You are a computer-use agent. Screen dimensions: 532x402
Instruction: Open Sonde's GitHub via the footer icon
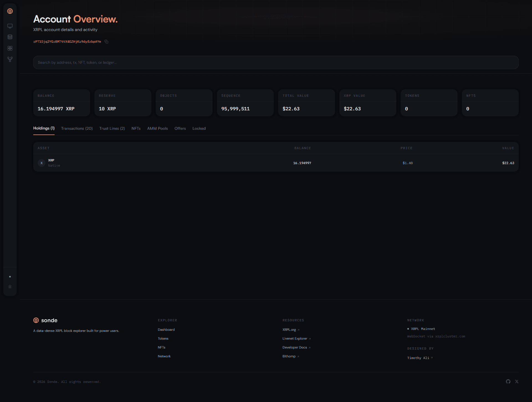tap(508, 381)
